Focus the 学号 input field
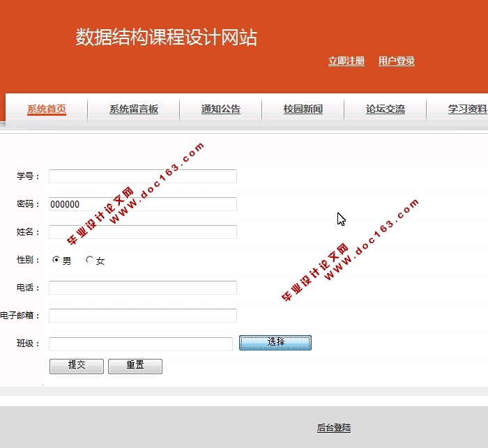Image resolution: width=488 pixels, height=448 pixels. [x=143, y=176]
